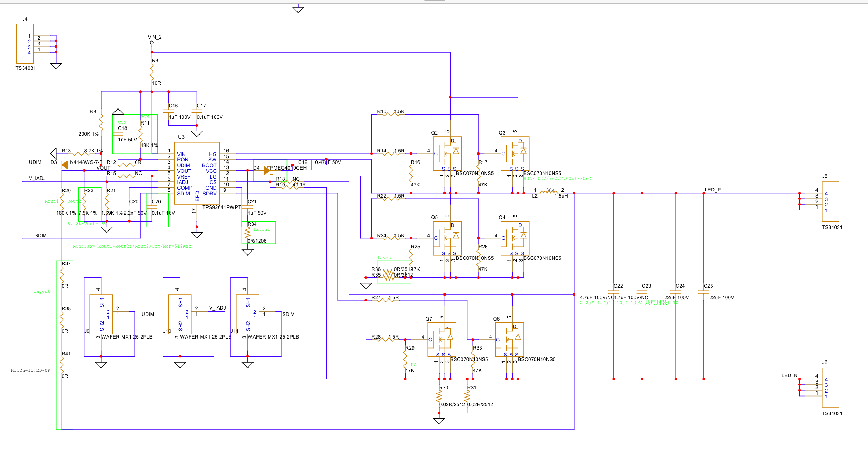
Task: Click the Q5 MOSFET symbol
Action: [x=447, y=238]
